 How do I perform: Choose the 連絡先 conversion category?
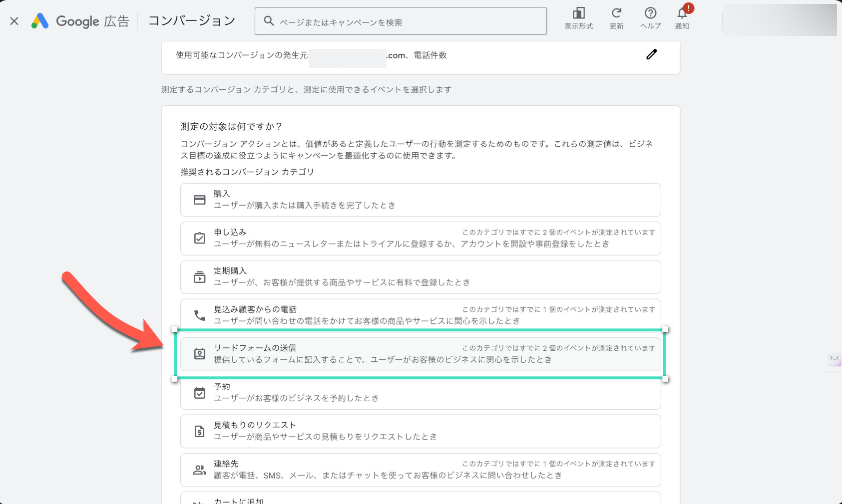coord(420,470)
